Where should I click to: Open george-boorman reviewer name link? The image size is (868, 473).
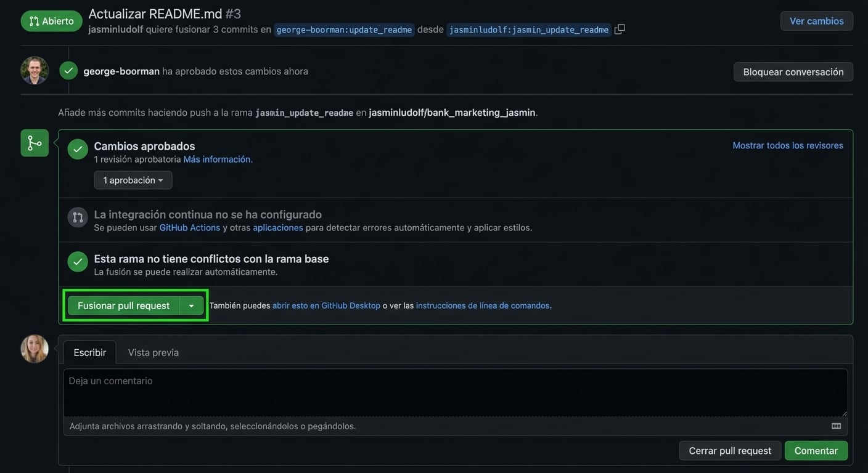[x=121, y=71]
